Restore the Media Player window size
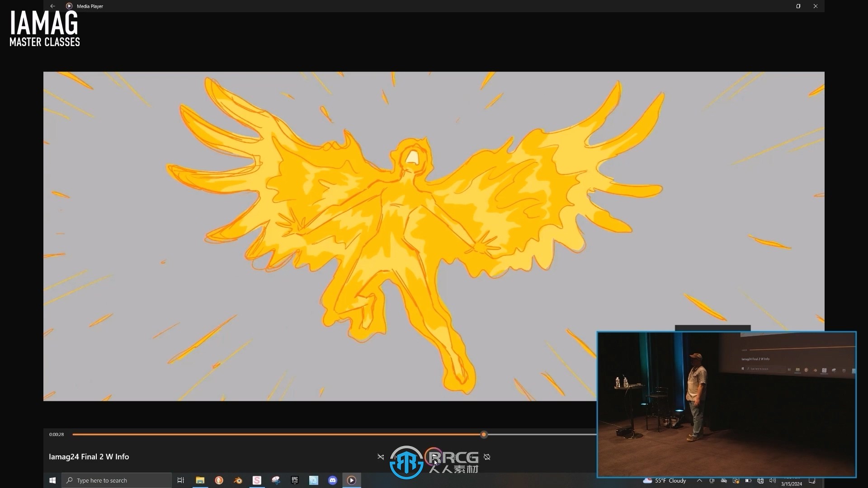Screen dimensions: 868x488 pyautogui.click(x=798, y=6)
